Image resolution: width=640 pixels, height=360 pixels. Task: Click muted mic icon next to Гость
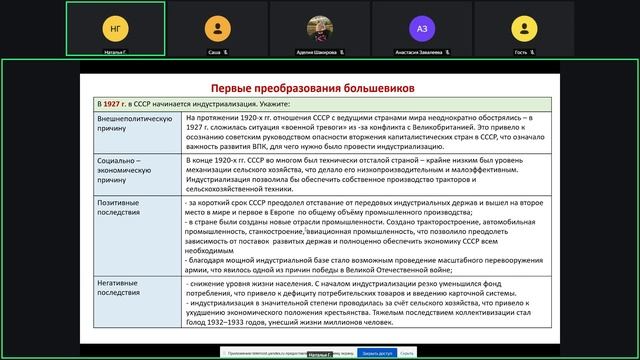click(x=532, y=52)
